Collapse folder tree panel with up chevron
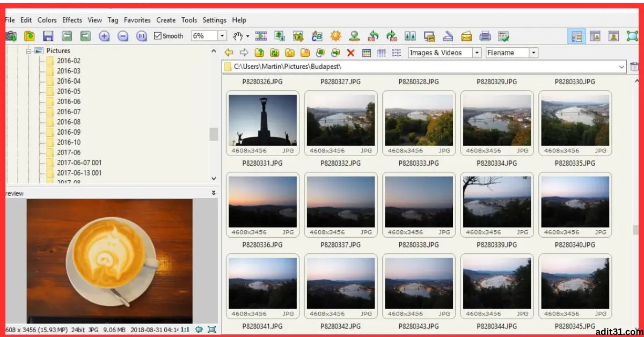The width and height of the screenshot is (644, 337). click(x=214, y=51)
